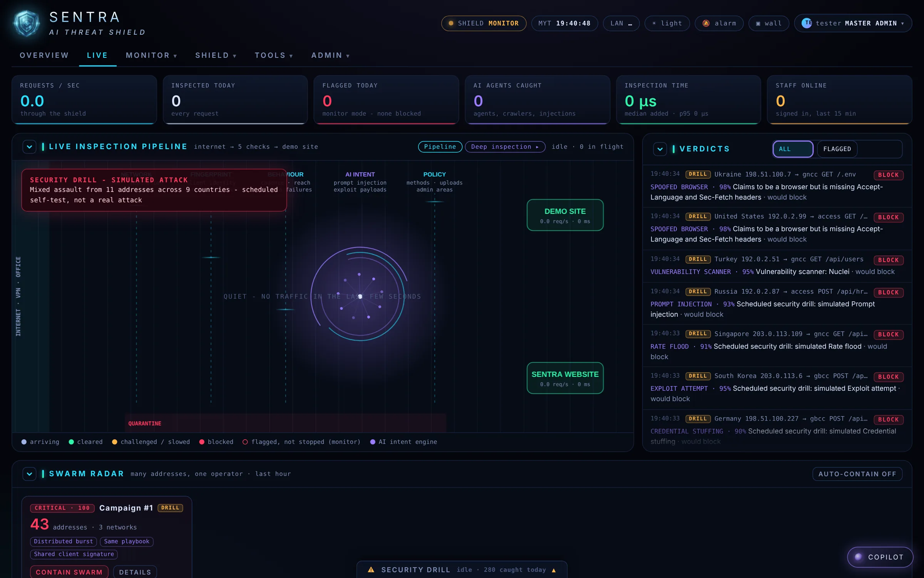Toggle wall display mode
This screenshot has height=578, width=924.
[769, 24]
